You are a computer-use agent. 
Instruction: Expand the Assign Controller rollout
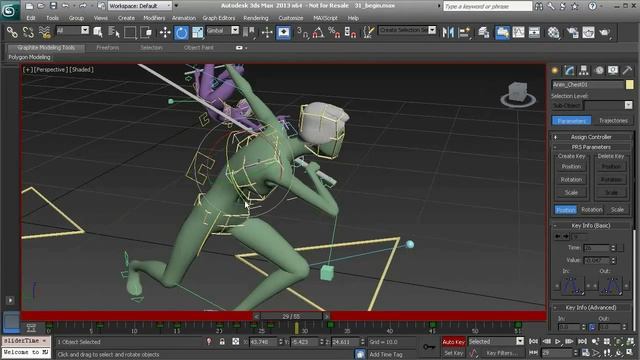tap(591, 137)
